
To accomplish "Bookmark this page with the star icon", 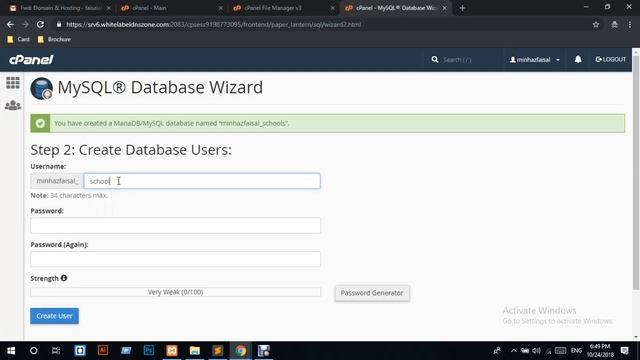I will [596, 24].
